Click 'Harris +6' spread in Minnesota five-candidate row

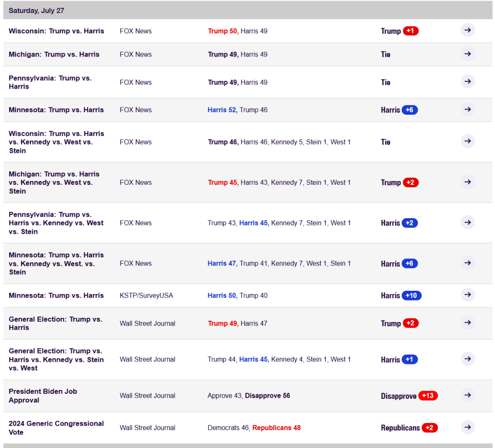pyautogui.click(x=399, y=264)
